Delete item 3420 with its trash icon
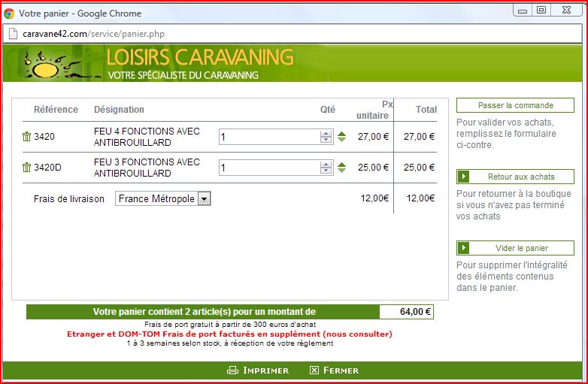 coord(26,137)
